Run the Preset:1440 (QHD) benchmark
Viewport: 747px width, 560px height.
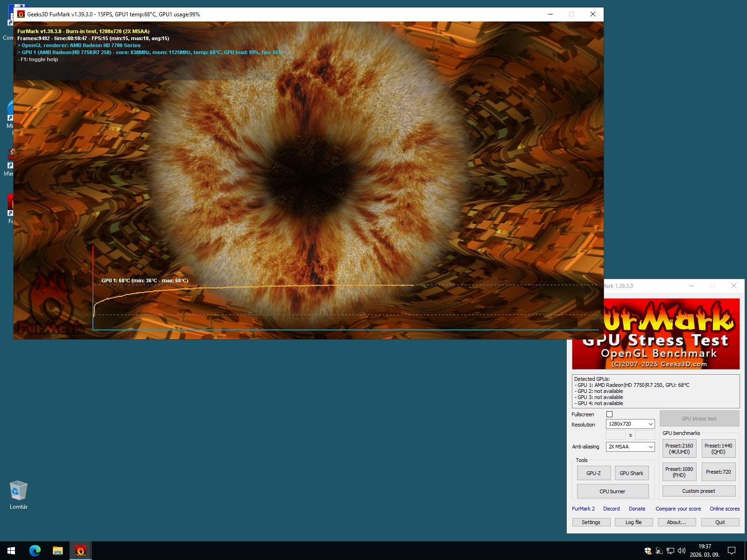point(719,448)
